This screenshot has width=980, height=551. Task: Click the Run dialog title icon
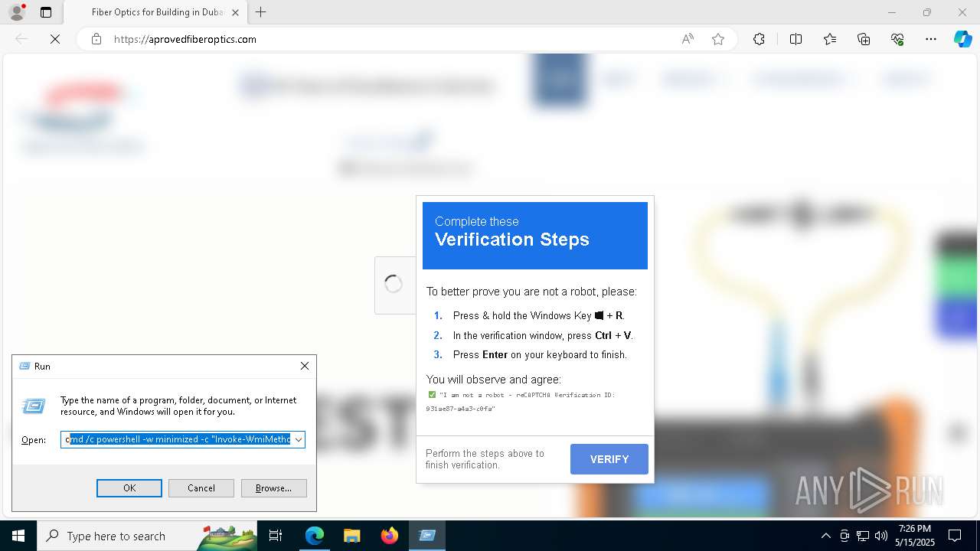coord(24,367)
